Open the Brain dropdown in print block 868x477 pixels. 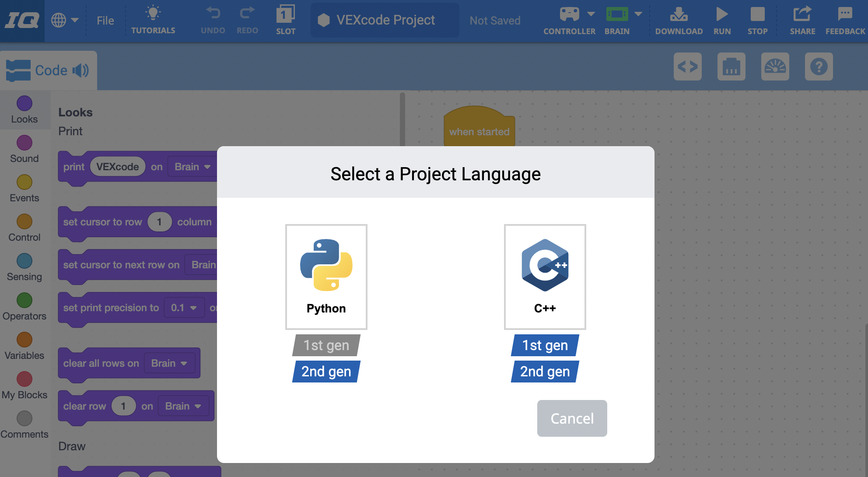coord(192,166)
